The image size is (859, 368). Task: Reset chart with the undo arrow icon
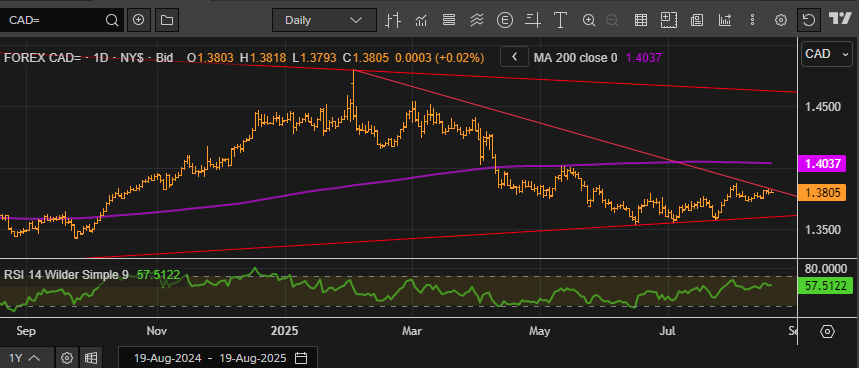click(808, 21)
